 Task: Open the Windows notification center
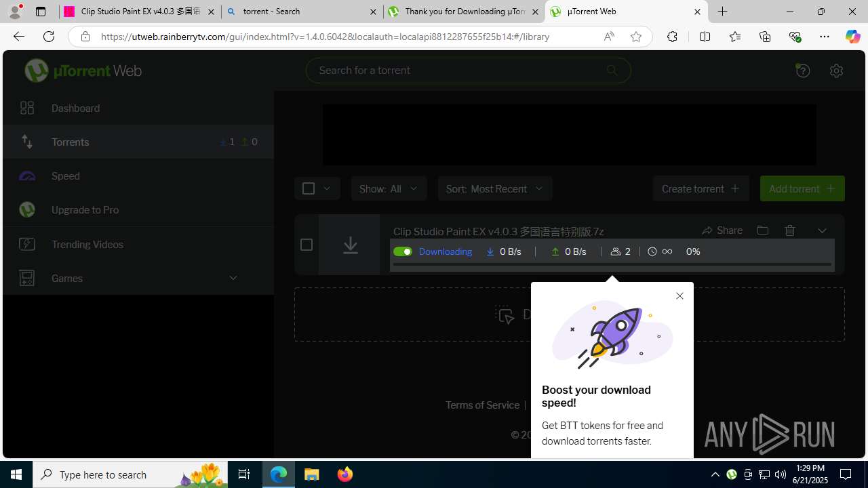click(x=846, y=474)
